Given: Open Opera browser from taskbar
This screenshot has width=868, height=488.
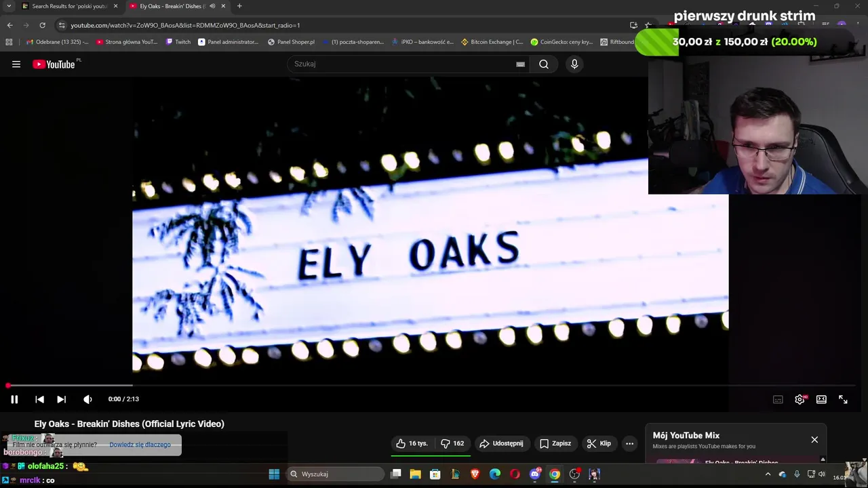Looking at the screenshot, I should click(x=515, y=474).
